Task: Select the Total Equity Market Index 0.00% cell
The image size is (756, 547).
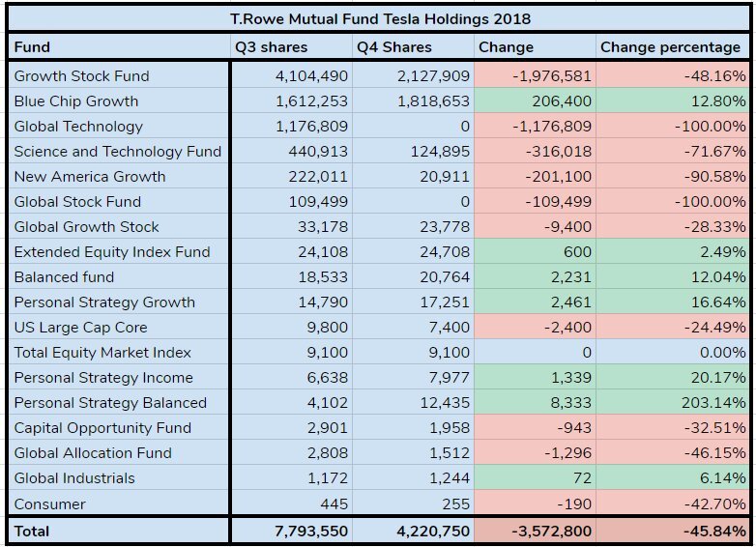Action: point(722,352)
